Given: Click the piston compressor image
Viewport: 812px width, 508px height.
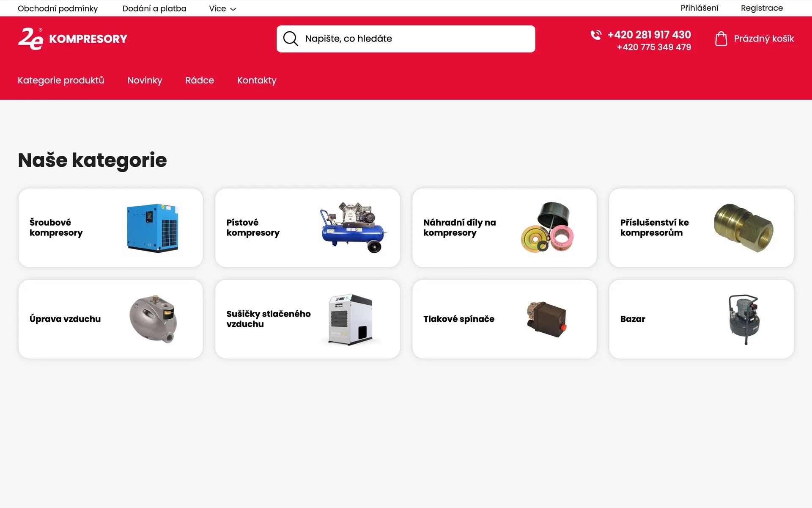Looking at the screenshot, I should coord(353,228).
